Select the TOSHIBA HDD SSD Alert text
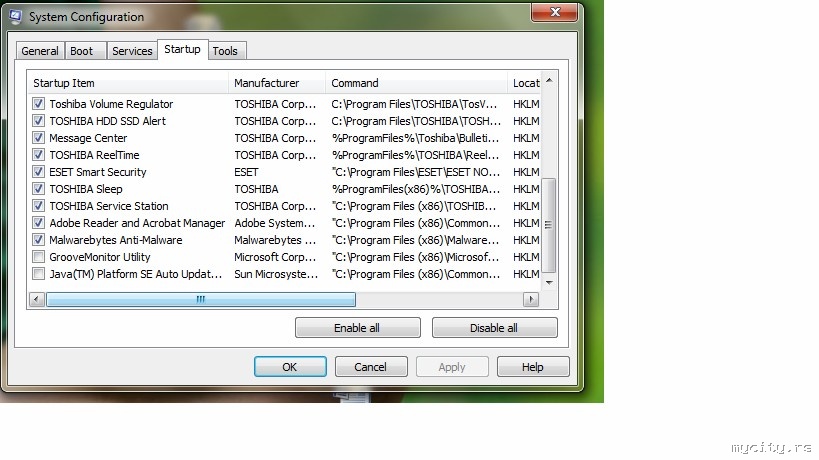819x460 pixels. tap(108, 121)
